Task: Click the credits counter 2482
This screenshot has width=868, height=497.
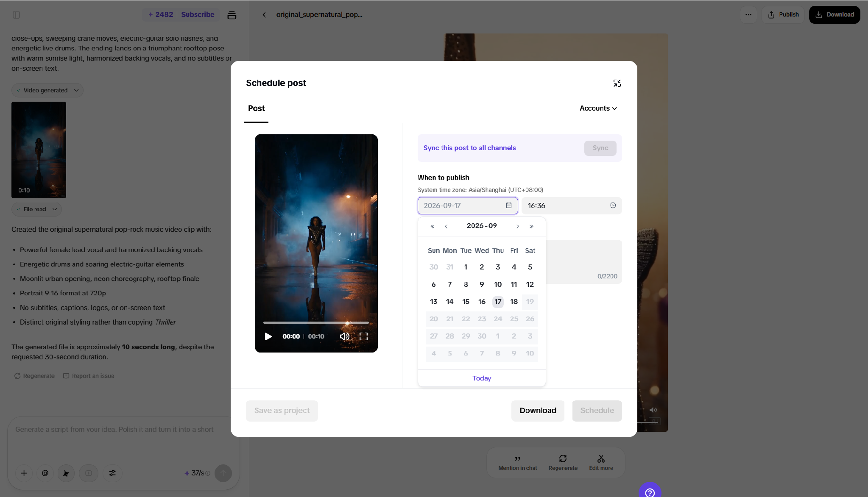Action: coord(161,14)
